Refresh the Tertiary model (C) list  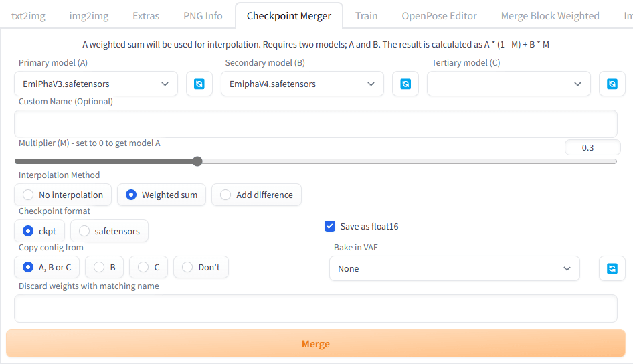click(612, 84)
